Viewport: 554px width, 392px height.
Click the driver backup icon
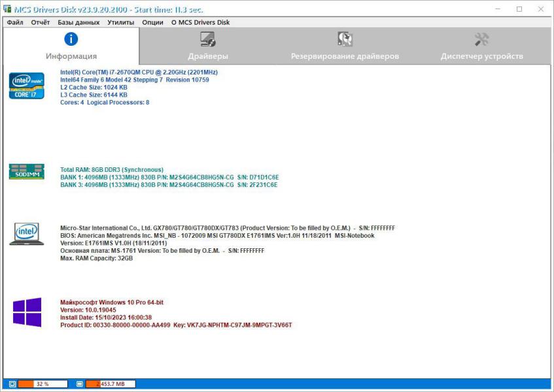pyautogui.click(x=345, y=39)
